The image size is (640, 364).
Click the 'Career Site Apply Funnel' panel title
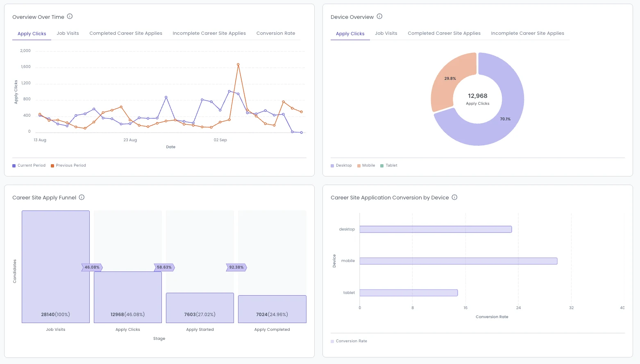(44, 198)
